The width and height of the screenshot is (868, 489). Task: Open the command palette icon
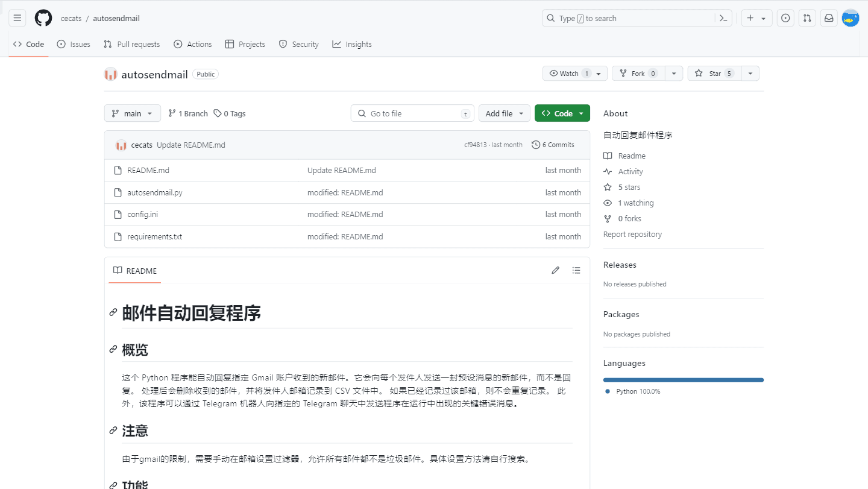tap(723, 18)
